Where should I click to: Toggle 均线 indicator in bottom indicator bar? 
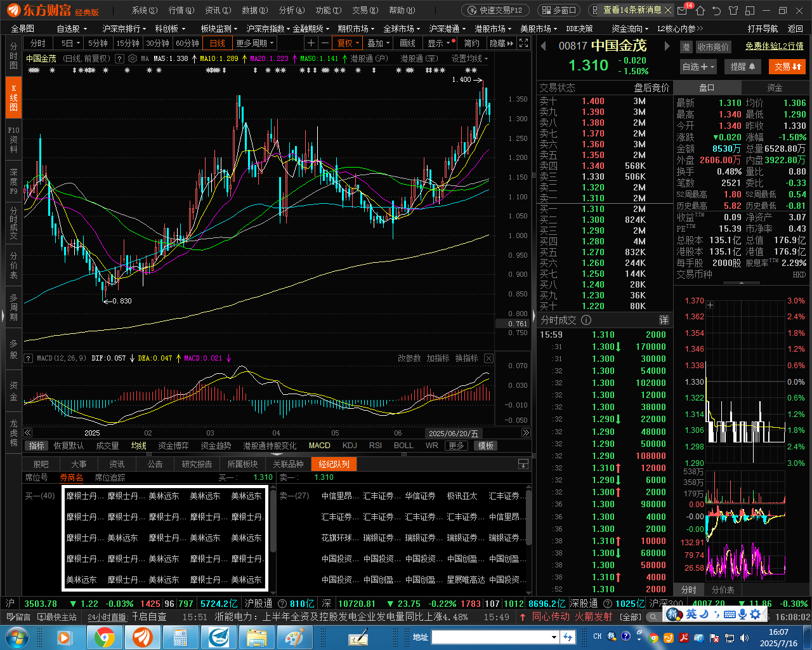(x=139, y=446)
